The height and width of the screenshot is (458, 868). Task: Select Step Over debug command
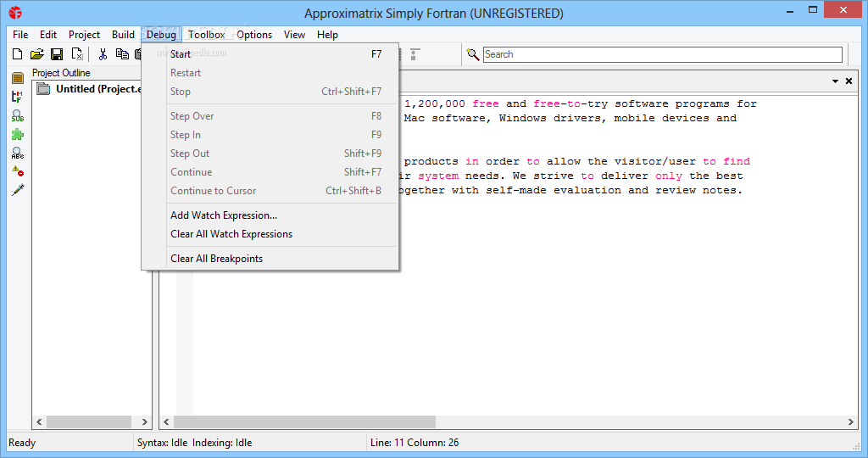coord(270,115)
